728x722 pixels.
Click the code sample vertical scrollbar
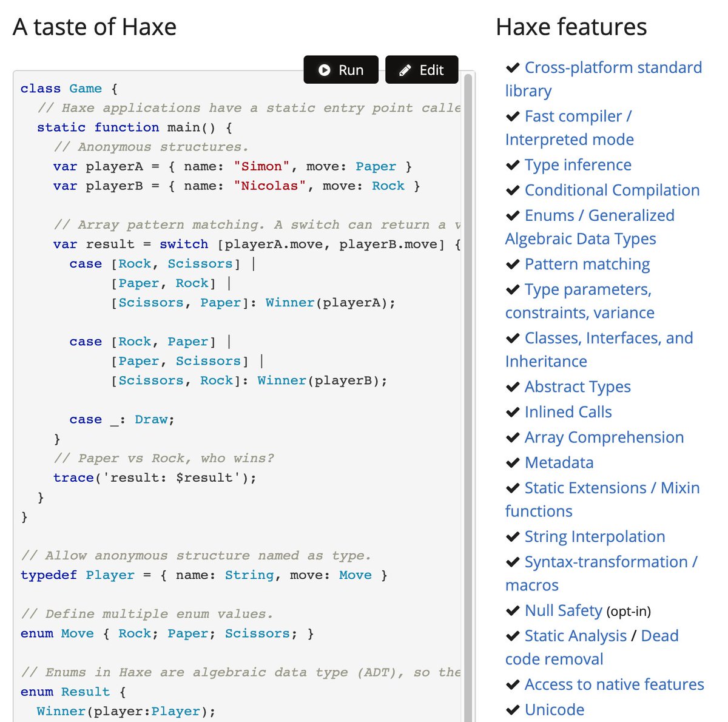click(468, 397)
